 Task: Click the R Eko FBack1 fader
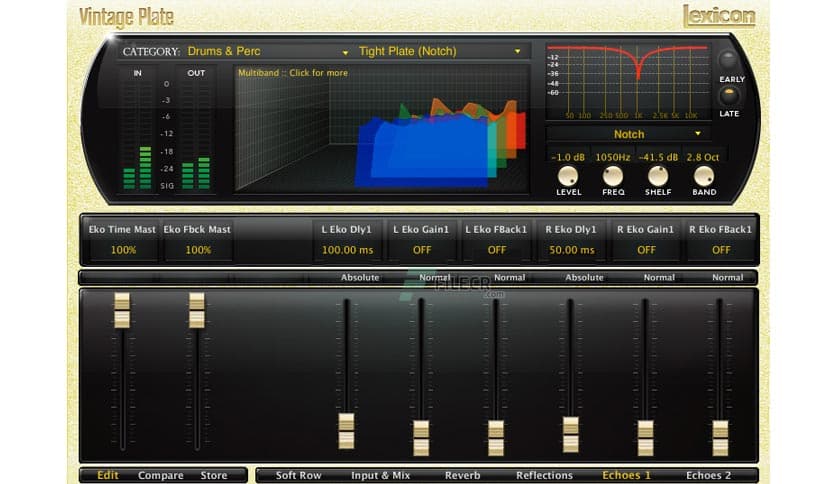click(720, 438)
